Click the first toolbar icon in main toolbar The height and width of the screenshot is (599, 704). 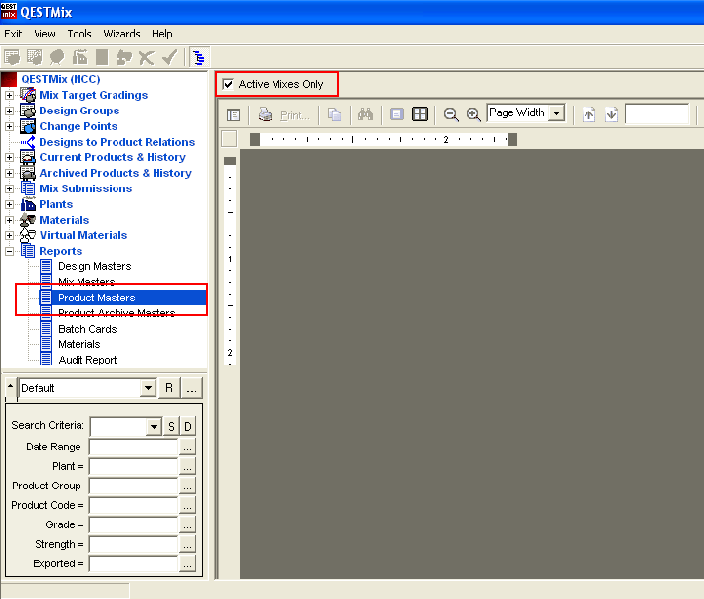pos(12,57)
